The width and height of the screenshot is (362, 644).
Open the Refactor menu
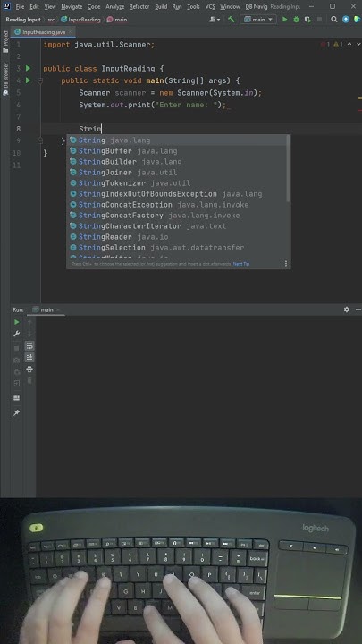(x=139, y=6)
